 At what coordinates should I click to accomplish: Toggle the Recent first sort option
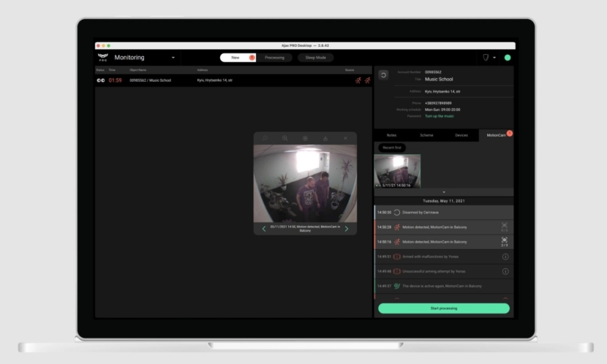tap(392, 148)
